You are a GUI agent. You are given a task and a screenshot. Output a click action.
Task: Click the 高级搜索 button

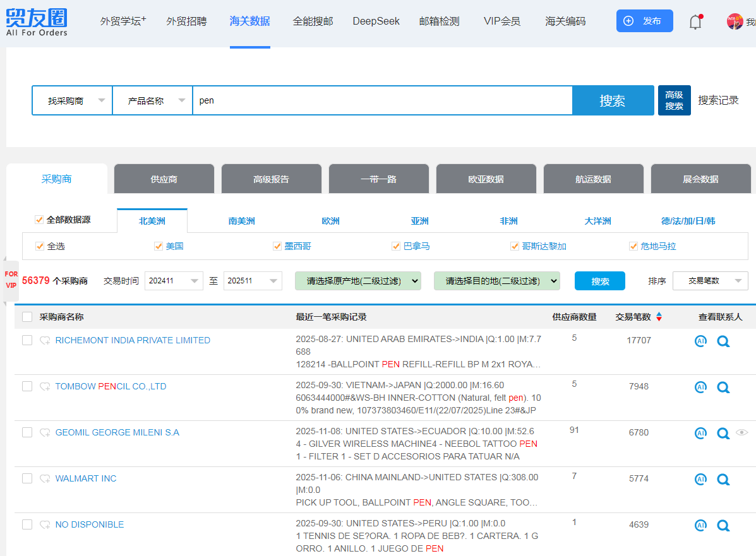[674, 100]
